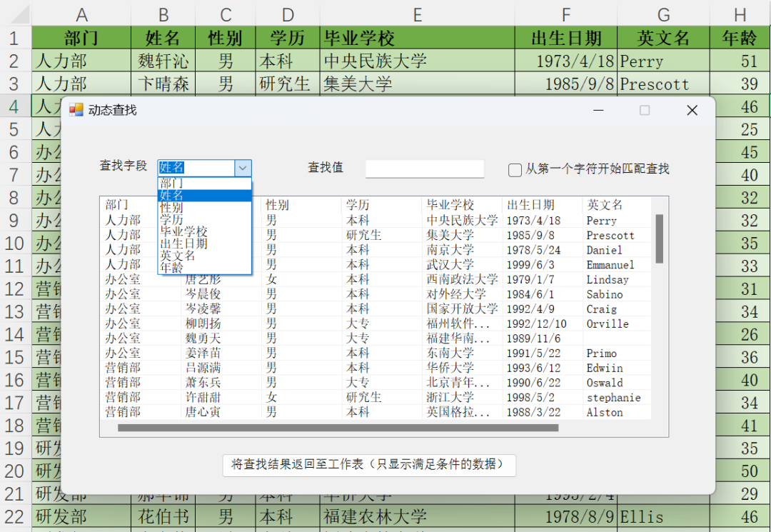Click worksheet cell Ellis
This screenshot has height=532, width=771.
pos(663,517)
